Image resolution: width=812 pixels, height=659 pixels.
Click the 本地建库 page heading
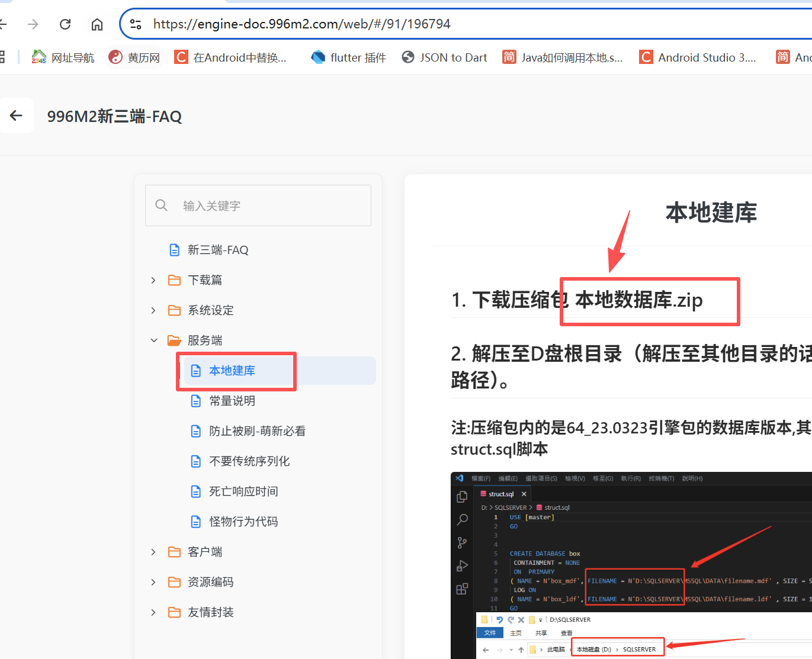tap(711, 213)
